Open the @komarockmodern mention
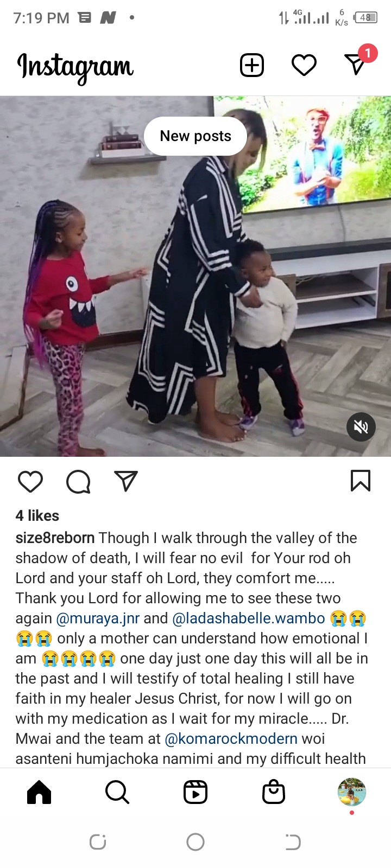The height and width of the screenshot is (868, 391). click(x=231, y=739)
